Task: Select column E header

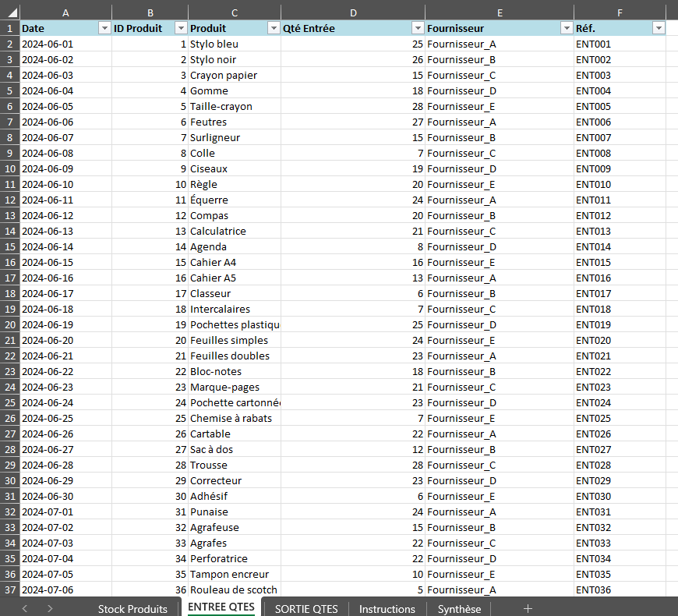Action: pyautogui.click(x=500, y=13)
